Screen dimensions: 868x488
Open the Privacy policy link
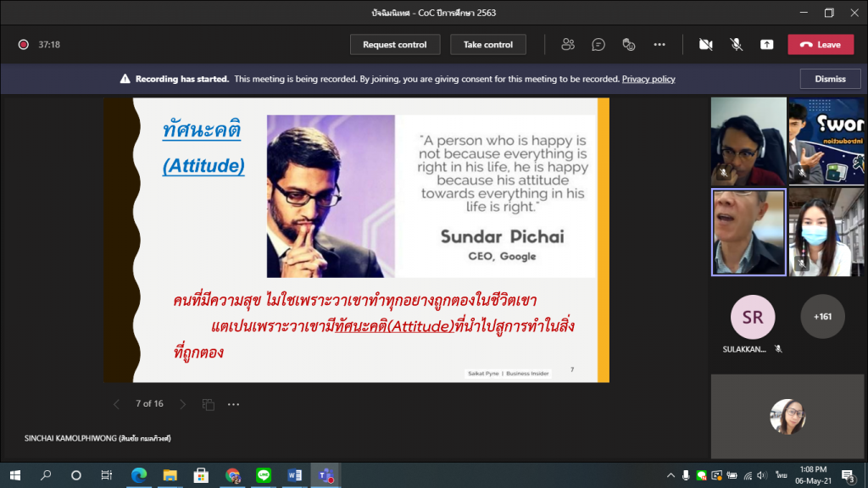648,79
